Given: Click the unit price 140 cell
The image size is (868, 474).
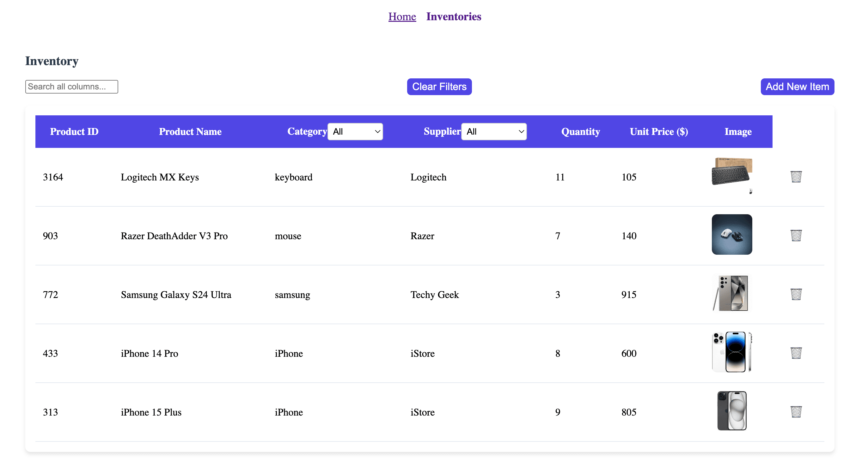Looking at the screenshot, I should click(x=629, y=236).
